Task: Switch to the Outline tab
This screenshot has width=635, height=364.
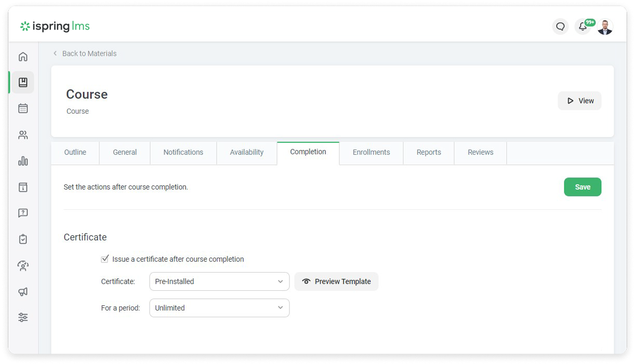Action: pyautogui.click(x=75, y=152)
